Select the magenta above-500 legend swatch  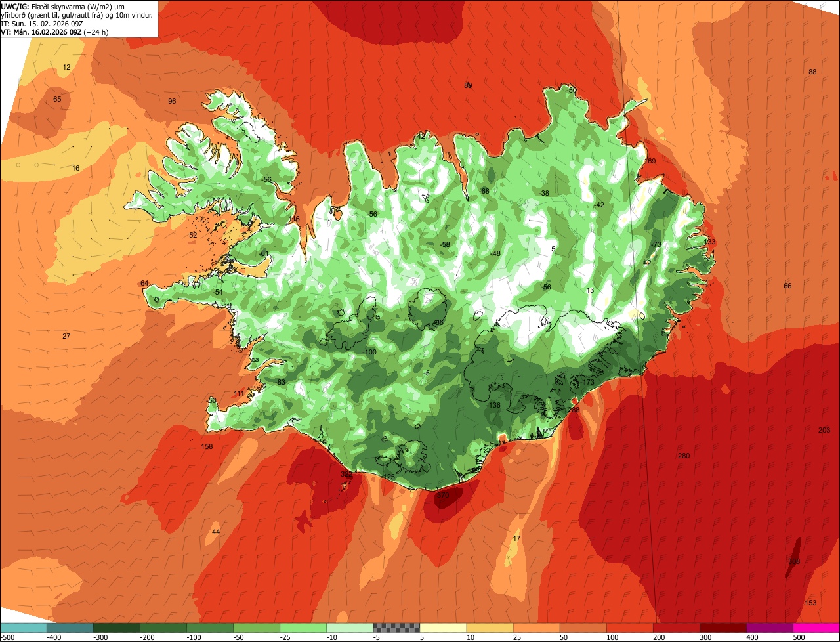[816, 628]
